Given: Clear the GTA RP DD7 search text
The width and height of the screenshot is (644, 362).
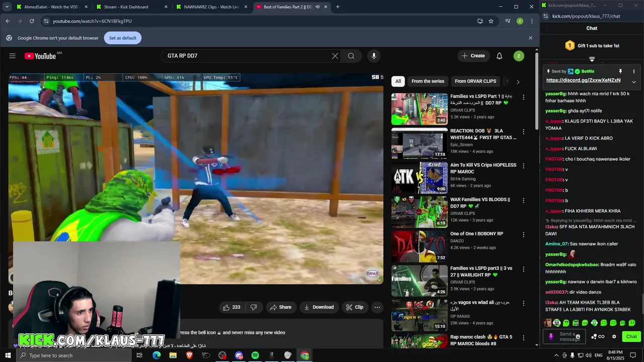Looking at the screenshot, I should (x=335, y=56).
